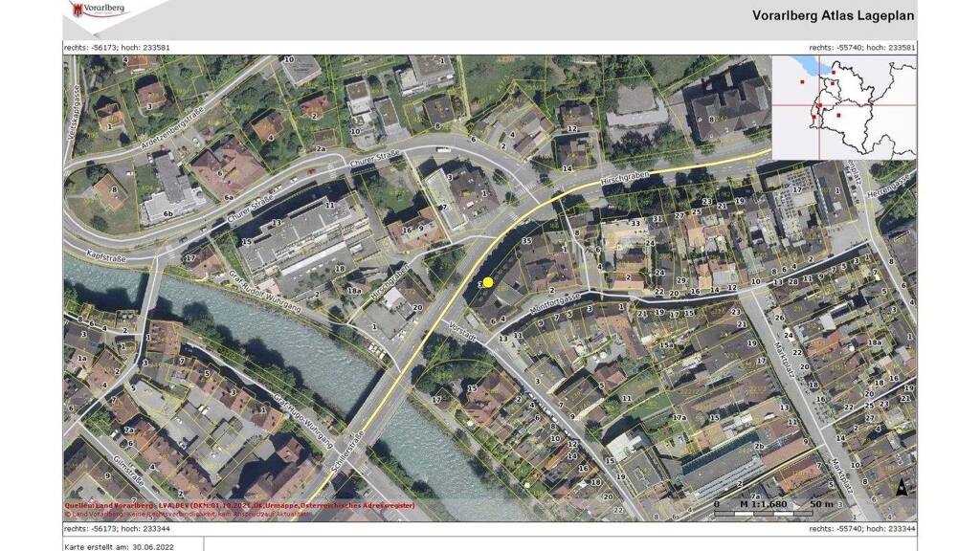Click the north arrow compass symbol
Screen dimensions: 980x551
pos(901,487)
